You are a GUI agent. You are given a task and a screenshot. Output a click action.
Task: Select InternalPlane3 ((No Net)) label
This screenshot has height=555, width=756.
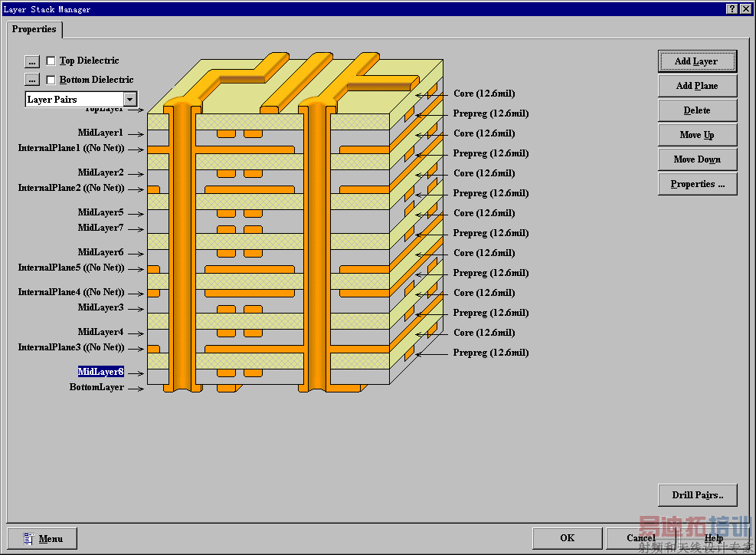[71, 347]
